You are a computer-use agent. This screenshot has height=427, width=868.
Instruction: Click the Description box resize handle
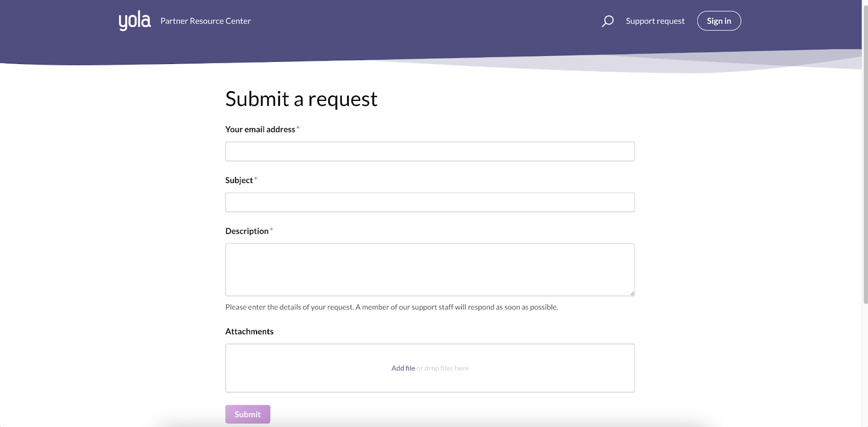point(631,293)
